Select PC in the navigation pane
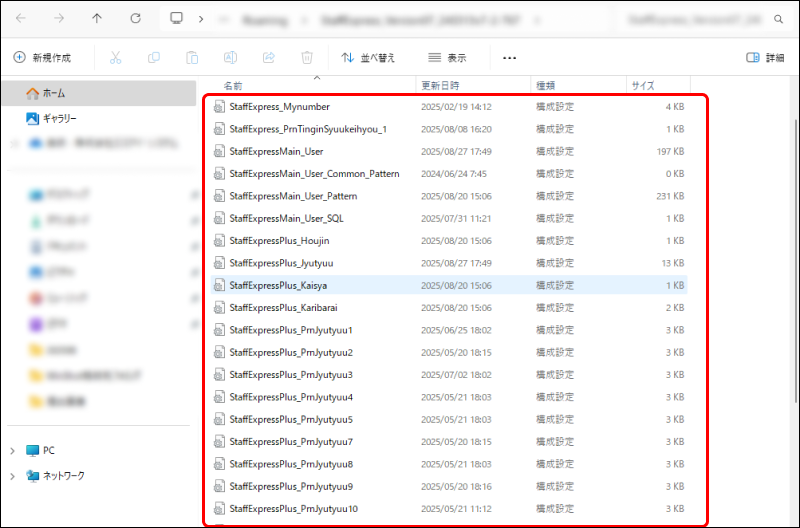 pyautogui.click(x=48, y=450)
